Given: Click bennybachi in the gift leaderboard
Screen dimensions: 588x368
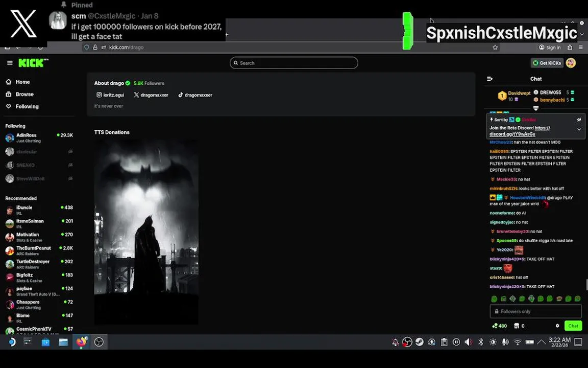Looking at the screenshot, I should pos(552,100).
